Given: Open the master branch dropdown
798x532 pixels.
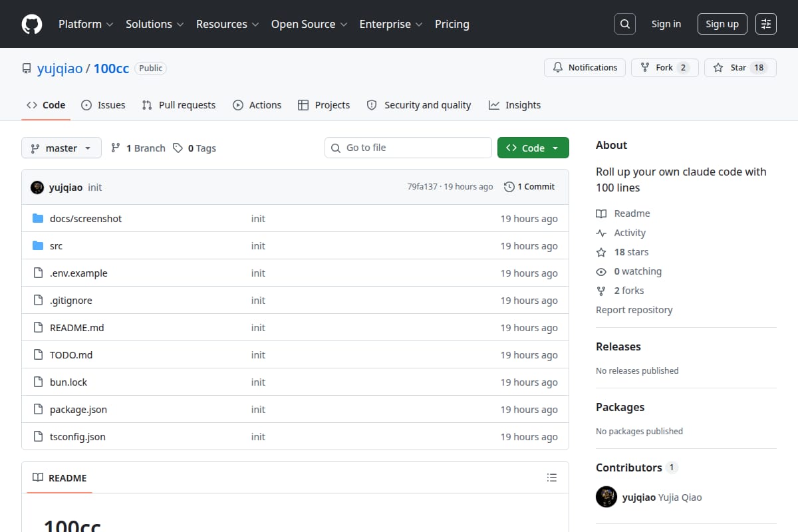Looking at the screenshot, I should 61,148.
